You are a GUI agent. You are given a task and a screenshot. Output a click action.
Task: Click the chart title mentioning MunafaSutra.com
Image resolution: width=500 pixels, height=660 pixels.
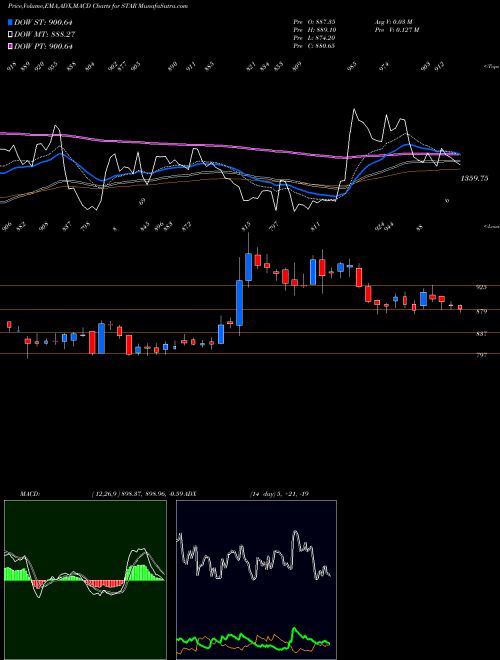click(98, 6)
